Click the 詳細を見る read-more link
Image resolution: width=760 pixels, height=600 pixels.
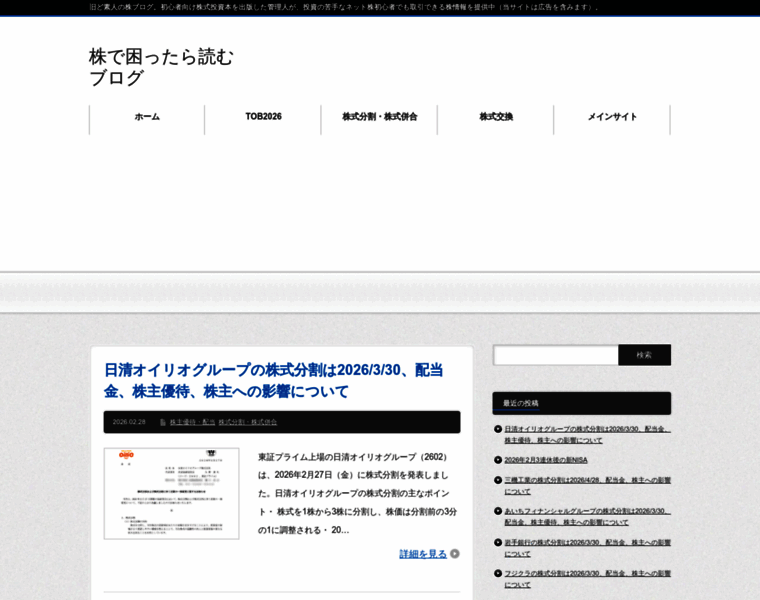423,553
